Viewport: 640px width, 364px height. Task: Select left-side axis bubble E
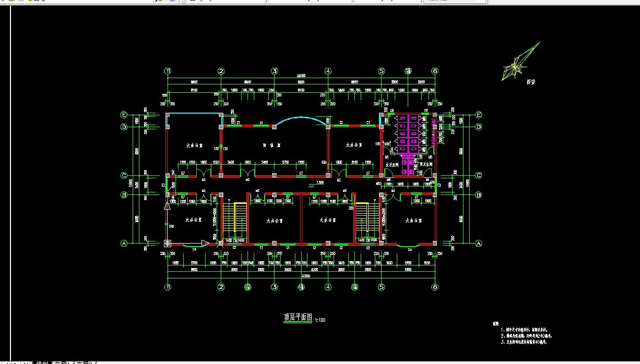point(124,115)
